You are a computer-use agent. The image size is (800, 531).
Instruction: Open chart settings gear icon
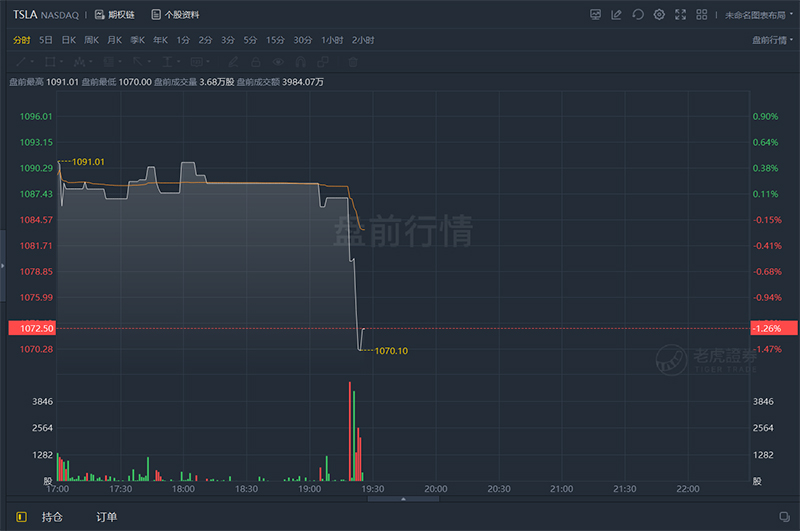(659, 15)
